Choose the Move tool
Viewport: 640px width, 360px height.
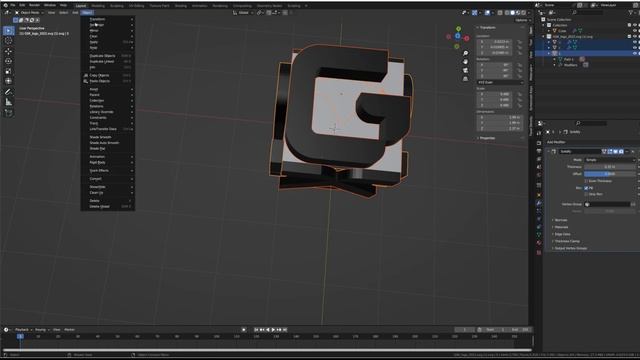pyautogui.click(x=8, y=51)
